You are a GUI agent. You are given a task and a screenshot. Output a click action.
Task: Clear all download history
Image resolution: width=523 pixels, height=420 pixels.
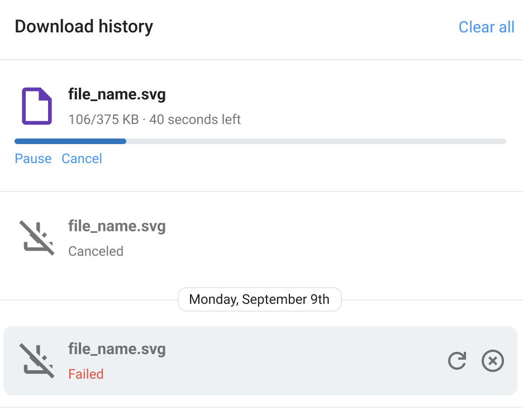(x=486, y=27)
